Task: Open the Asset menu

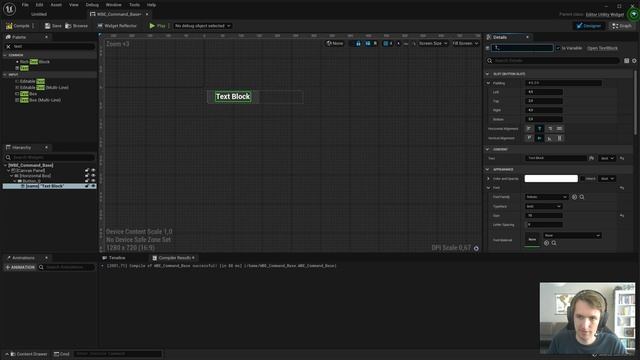Action: pos(56,5)
